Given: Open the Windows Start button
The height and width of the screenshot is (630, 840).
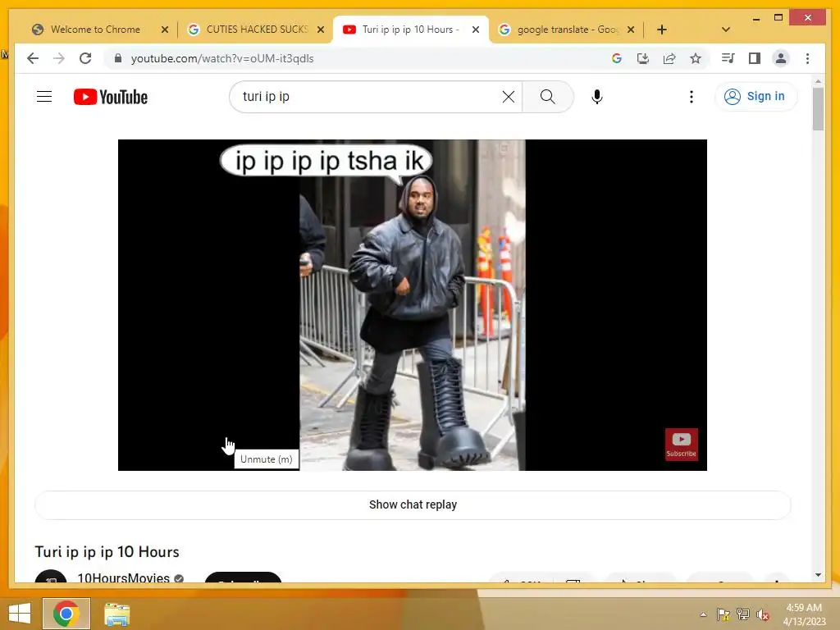Looking at the screenshot, I should pyautogui.click(x=20, y=614).
